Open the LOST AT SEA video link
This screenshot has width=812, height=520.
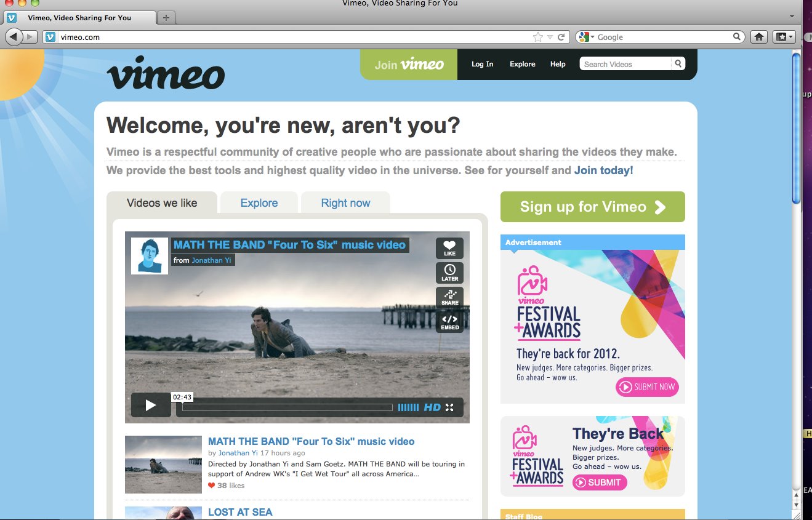[x=240, y=512]
